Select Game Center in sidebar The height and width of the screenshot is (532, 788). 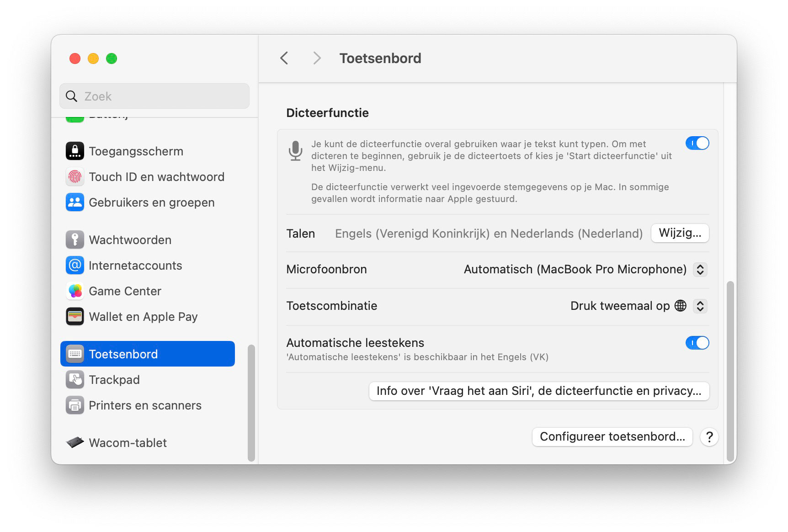coord(147,291)
